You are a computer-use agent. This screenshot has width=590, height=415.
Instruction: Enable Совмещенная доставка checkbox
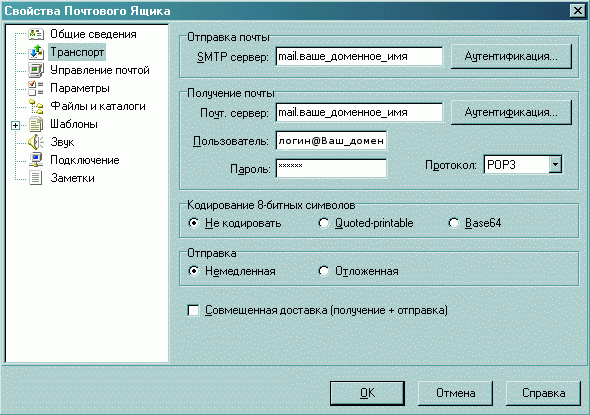(x=193, y=310)
